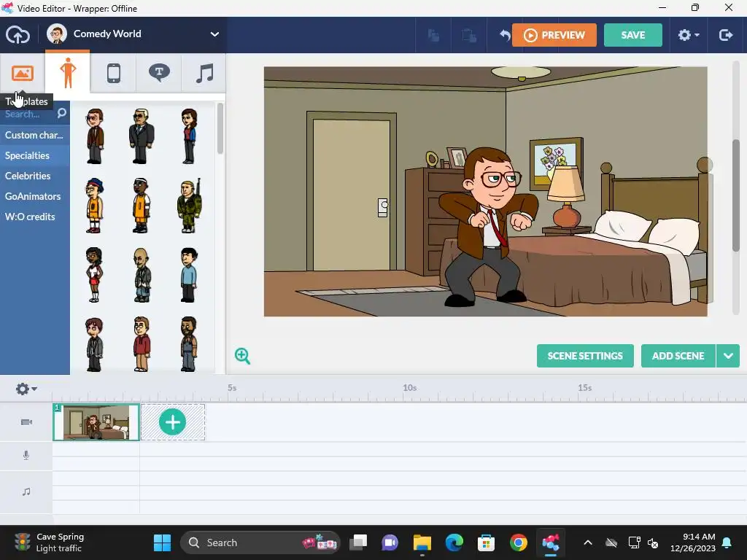Open the Music note sounds tab
Image resolution: width=747 pixels, height=560 pixels.
click(x=204, y=74)
